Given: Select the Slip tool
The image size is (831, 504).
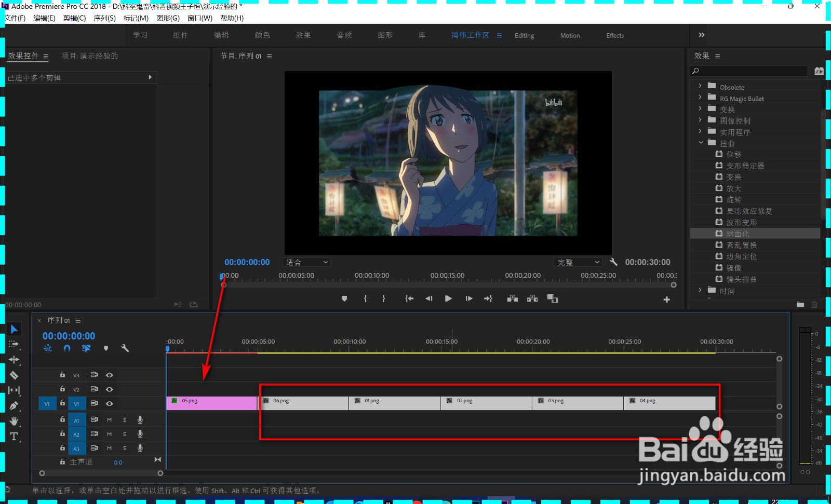Looking at the screenshot, I should pyautogui.click(x=14, y=390).
